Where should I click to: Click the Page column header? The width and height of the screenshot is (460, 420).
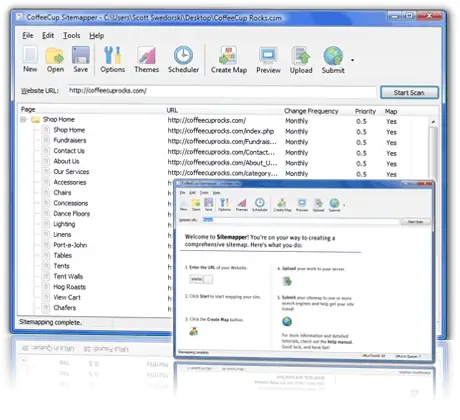[28, 109]
